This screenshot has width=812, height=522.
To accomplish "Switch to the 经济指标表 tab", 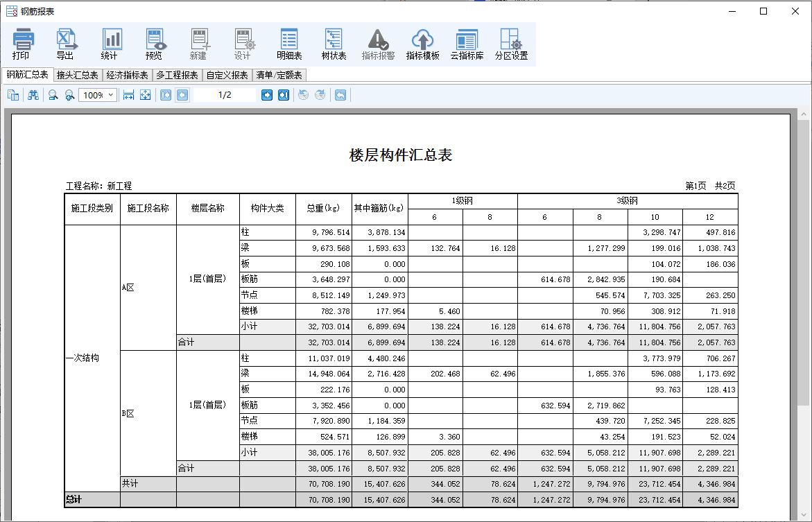I will pos(128,75).
